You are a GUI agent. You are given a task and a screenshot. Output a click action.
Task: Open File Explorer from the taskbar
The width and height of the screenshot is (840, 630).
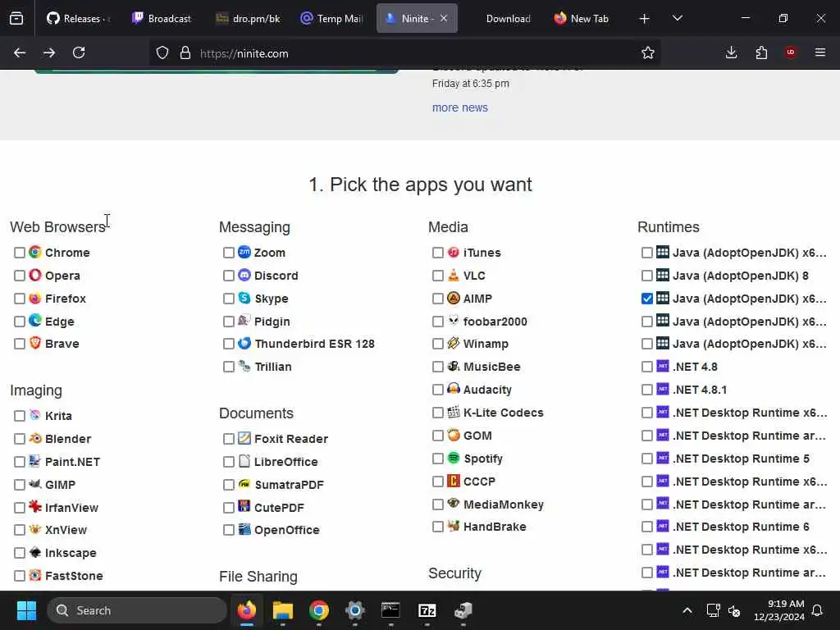pyautogui.click(x=283, y=610)
